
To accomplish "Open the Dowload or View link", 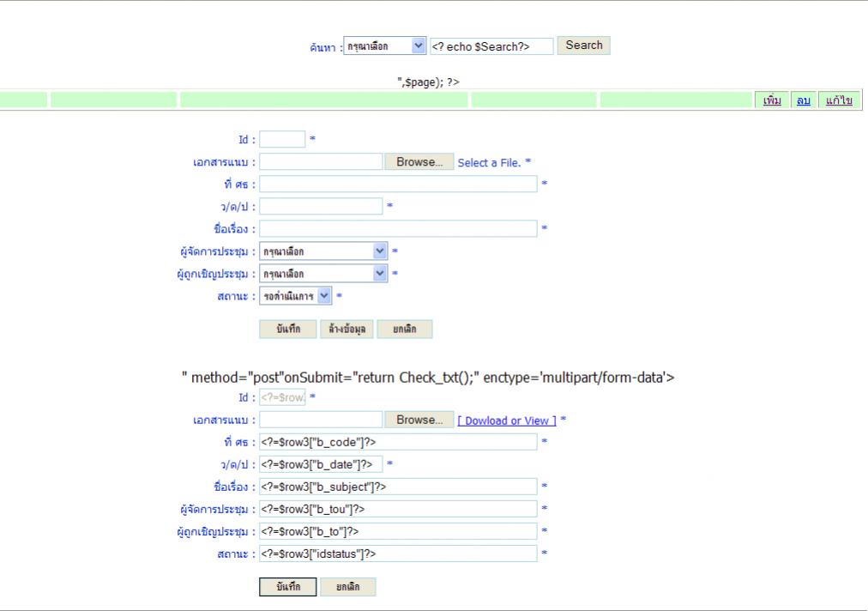I will coord(506,420).
